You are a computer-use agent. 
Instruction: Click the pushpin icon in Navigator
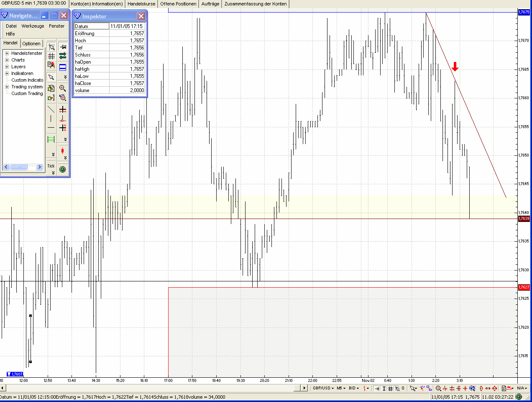click(63, 47)
